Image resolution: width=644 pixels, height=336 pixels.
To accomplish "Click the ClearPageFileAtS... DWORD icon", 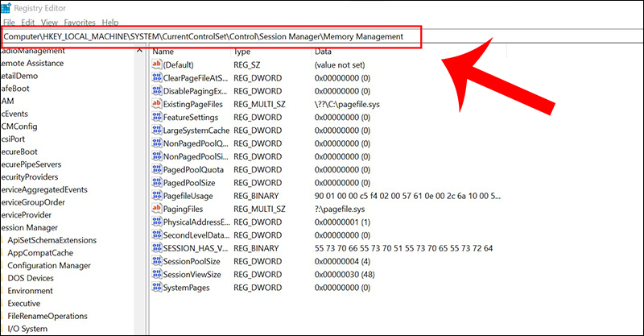I will tap(156, 77).
